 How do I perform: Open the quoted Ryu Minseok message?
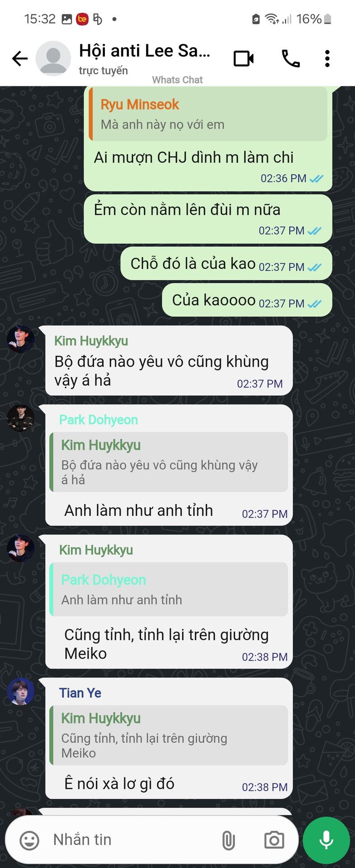click(208, 114)
